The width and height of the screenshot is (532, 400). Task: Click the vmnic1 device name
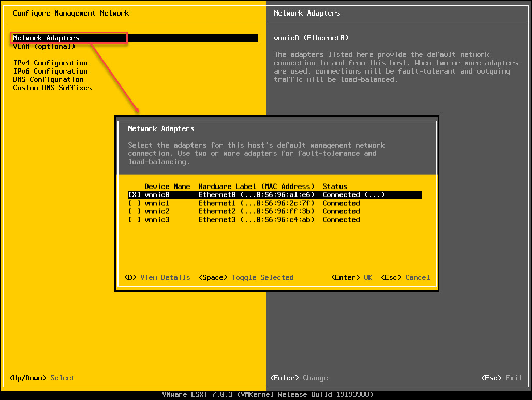[x=157, y=203]
